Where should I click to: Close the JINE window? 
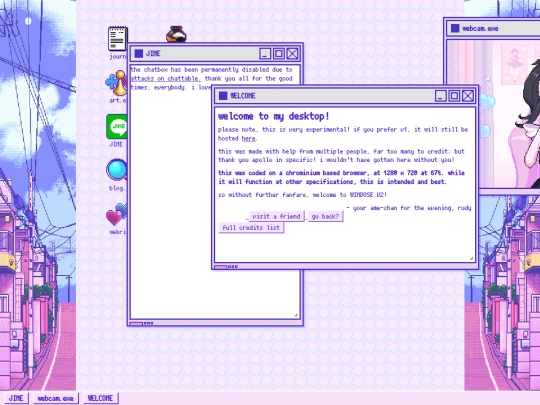(292, 53)
